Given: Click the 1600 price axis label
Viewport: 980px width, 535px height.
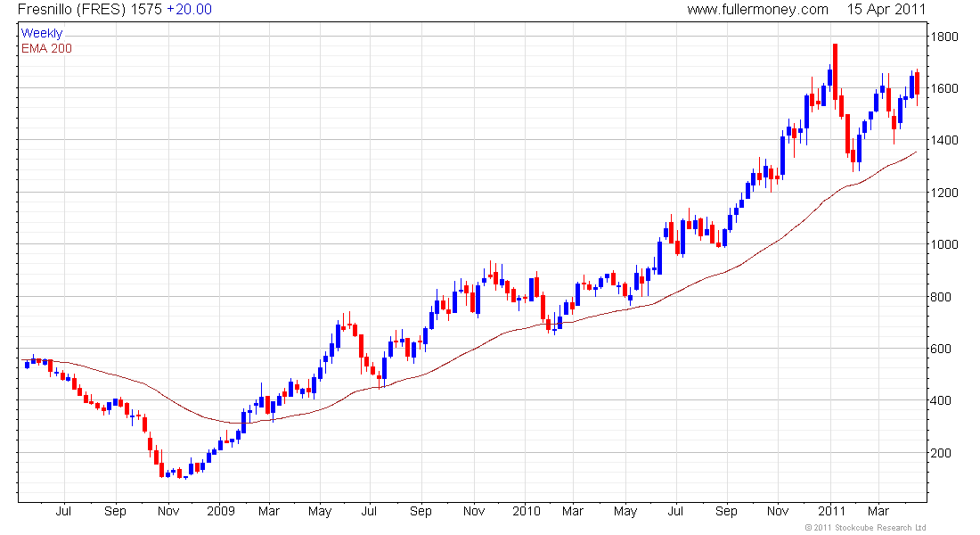Looking at the screenshot, I should (943, 88).
